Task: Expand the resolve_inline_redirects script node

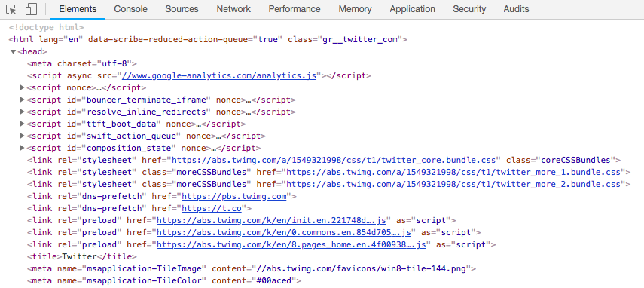Action: pos(23,112)
